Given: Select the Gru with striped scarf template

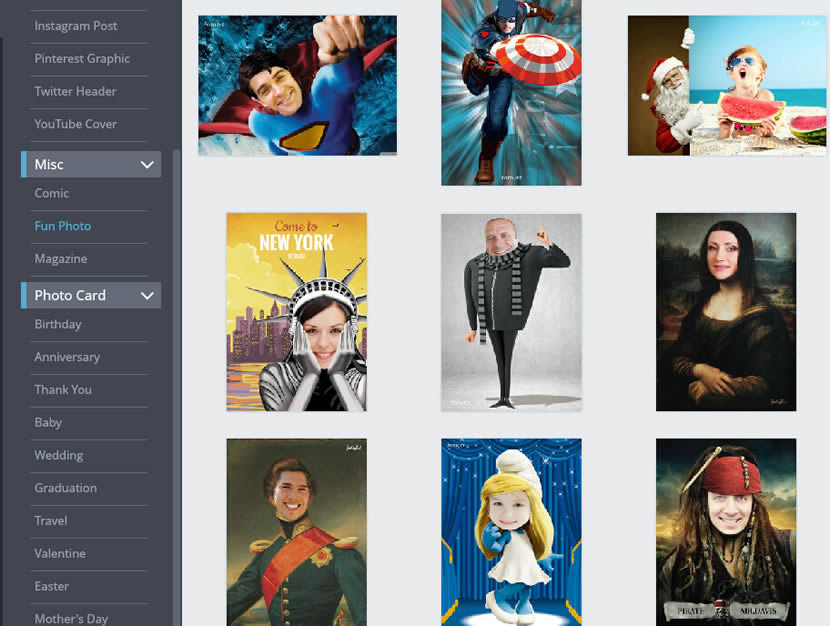Looking at the screenshot, I should tap(511, 312).
